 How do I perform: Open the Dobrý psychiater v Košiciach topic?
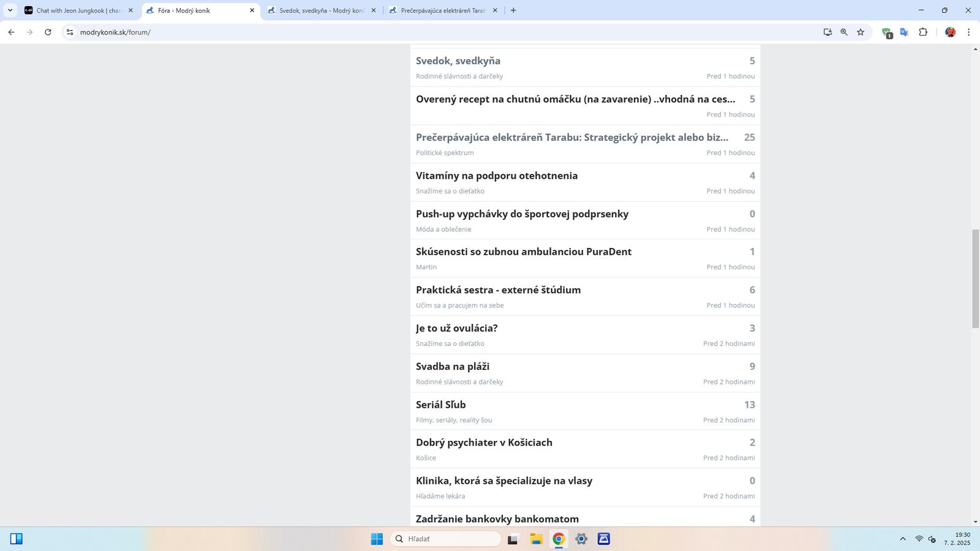click(x=483, y=443)
